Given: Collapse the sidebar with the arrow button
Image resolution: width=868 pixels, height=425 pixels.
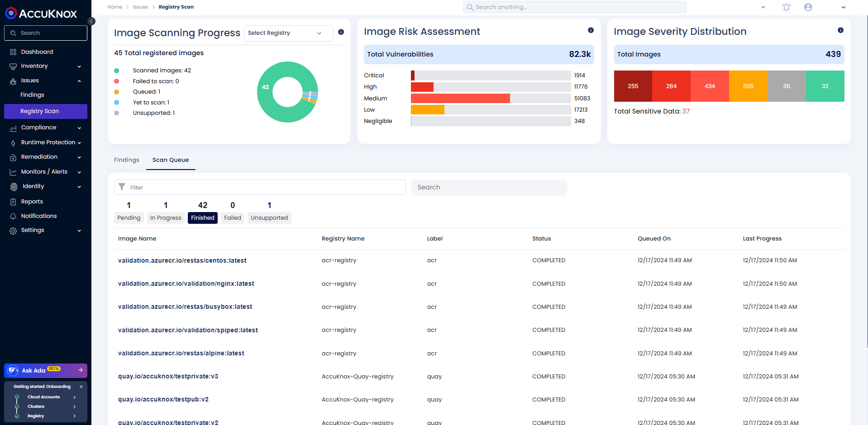Looking at the screenshot, I should pyautogui.click(x=91, y=21).
